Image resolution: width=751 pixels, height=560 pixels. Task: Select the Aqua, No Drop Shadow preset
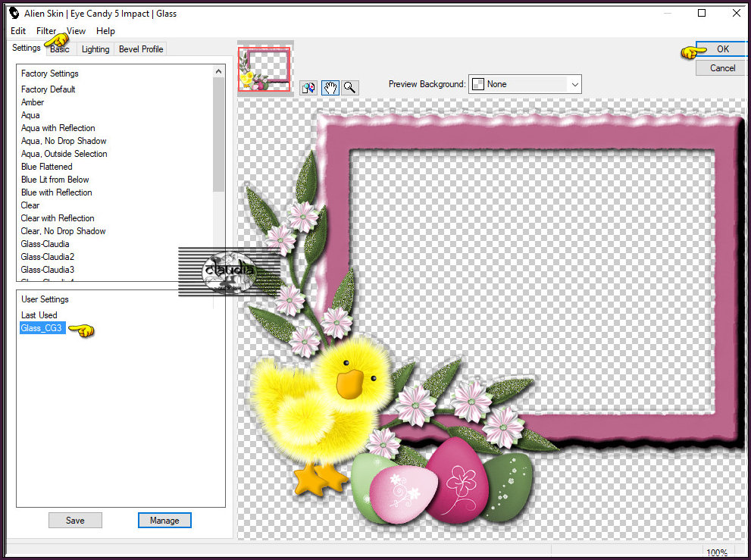click(x=64, y=141)
